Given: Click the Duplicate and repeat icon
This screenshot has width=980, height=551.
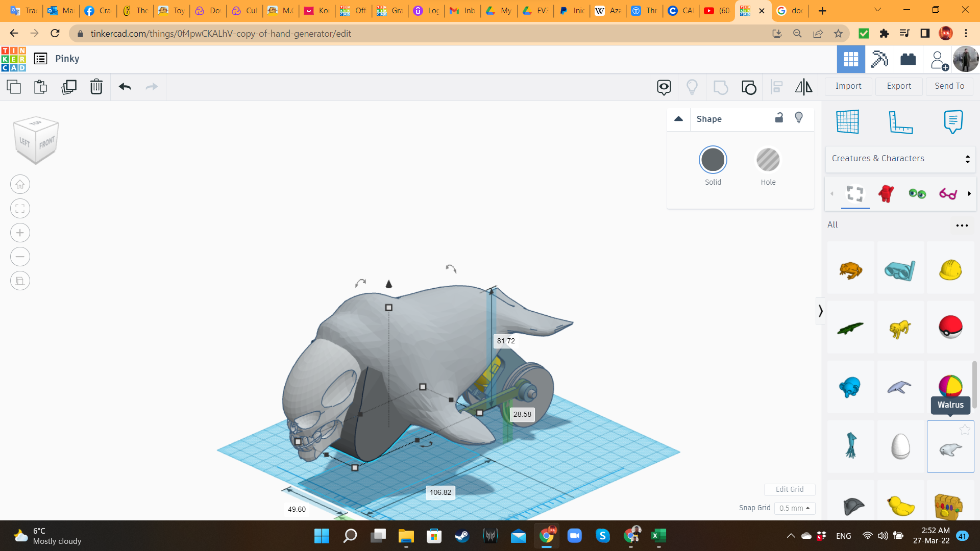Looking at the screenshot, I should click(x=68, y=87).
